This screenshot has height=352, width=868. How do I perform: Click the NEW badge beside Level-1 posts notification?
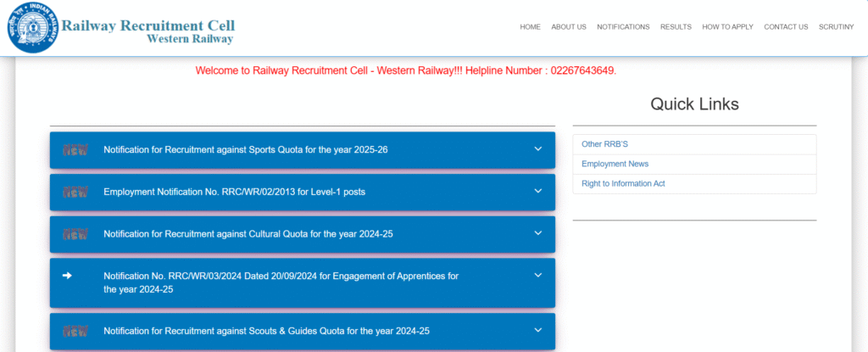coord(75,193)
